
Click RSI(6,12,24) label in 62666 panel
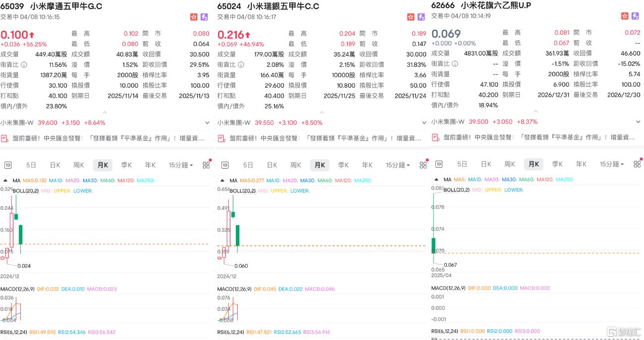(444, 331)
